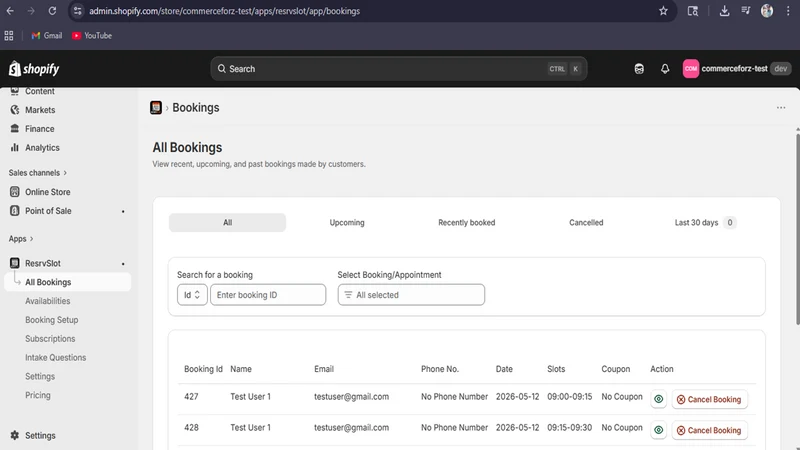The width and height of the screenshot is (800, 450).
Task: View booking 427 details with eye icon
Action: [659, 399]
